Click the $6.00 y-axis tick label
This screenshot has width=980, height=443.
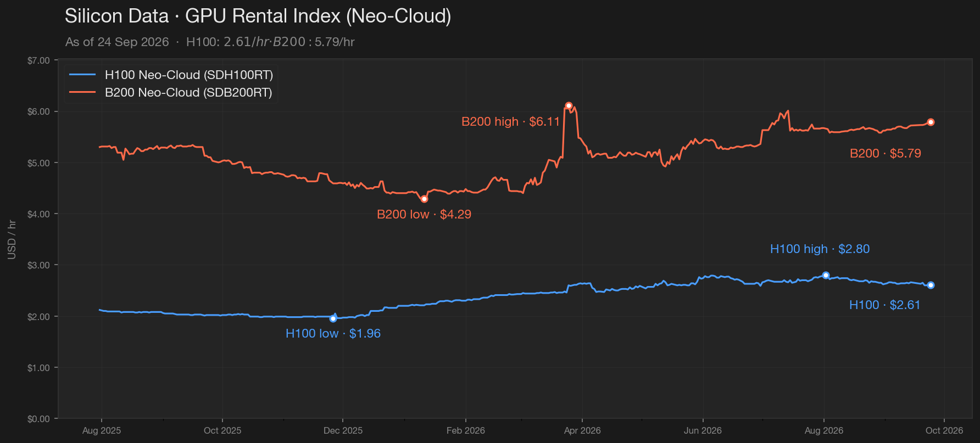(38, 111)
